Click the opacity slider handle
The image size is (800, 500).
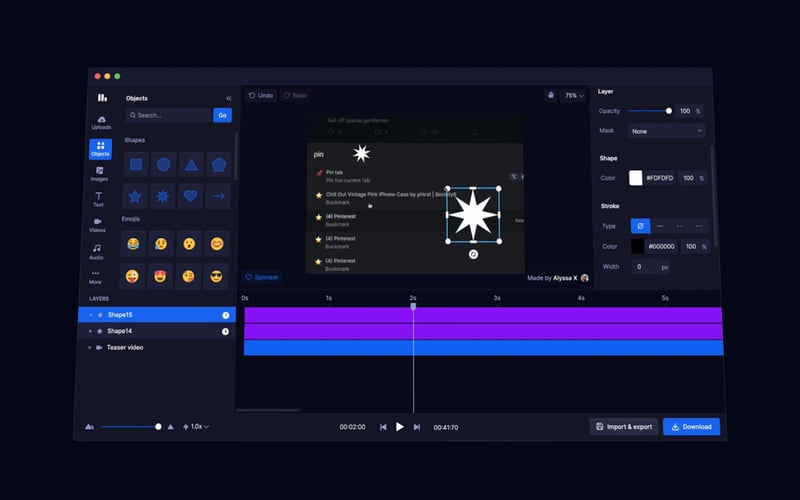(668, 111)
